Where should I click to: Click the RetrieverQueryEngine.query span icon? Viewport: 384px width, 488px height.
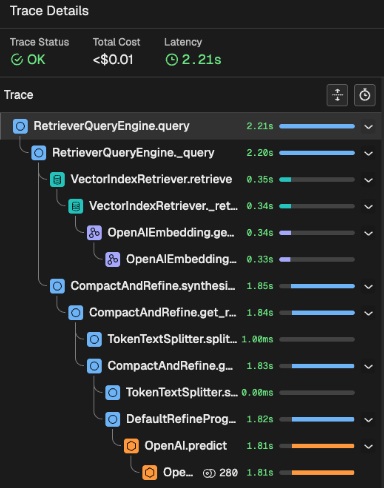pos(20,126)
